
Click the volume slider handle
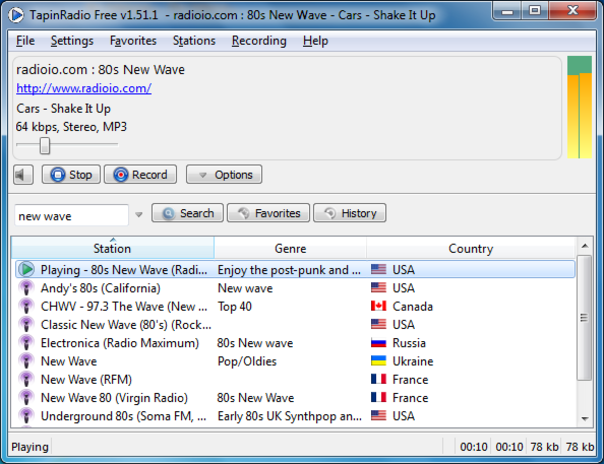tap(45, 146)
